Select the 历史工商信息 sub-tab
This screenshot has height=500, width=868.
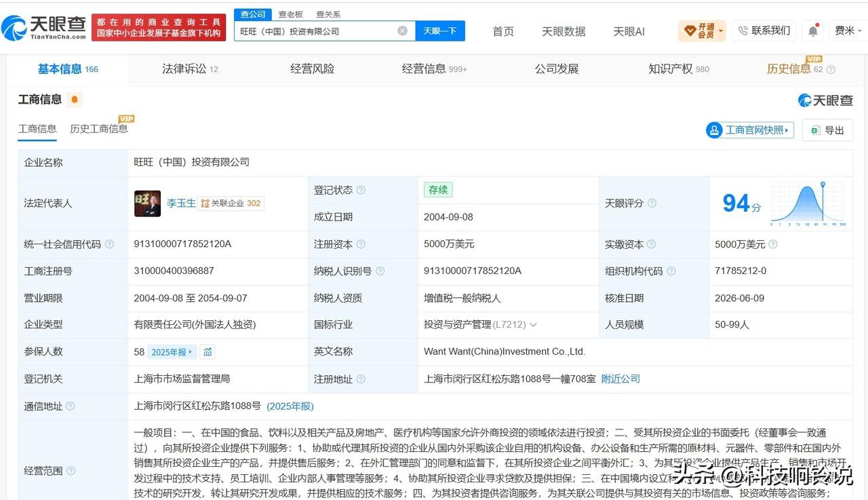[99, 128]
